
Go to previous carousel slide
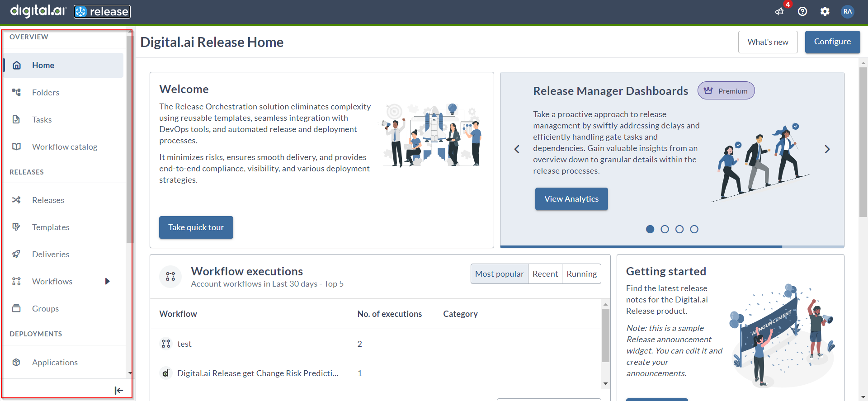(x=517, y=149)
